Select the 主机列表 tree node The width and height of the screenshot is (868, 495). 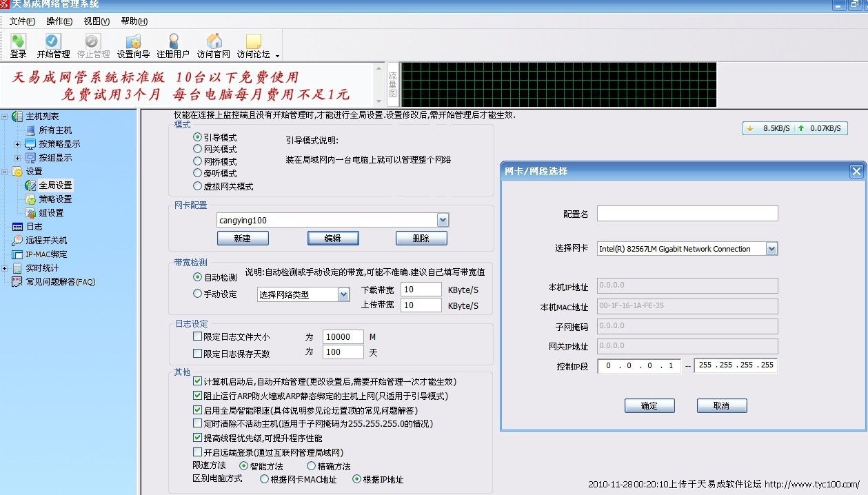point(42,117)
